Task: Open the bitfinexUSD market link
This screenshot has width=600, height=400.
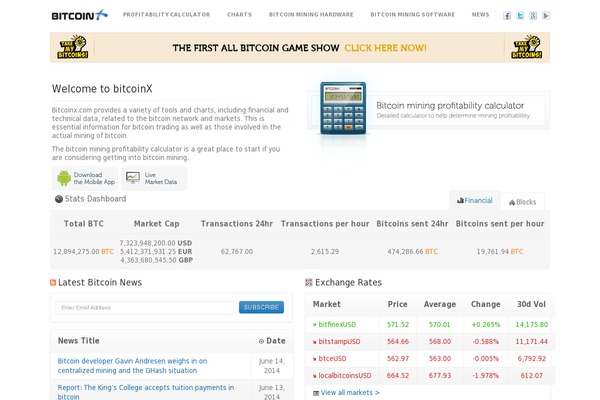Action: point(337,325)
